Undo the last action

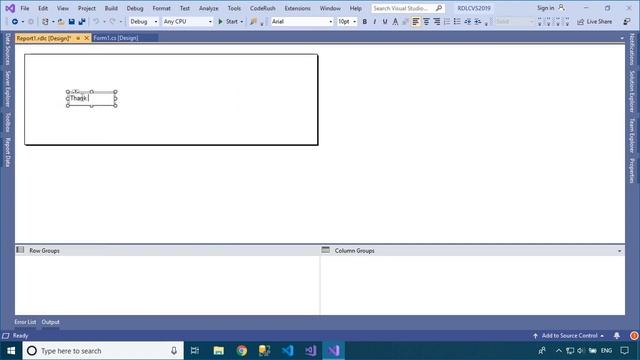pos(96,22)
